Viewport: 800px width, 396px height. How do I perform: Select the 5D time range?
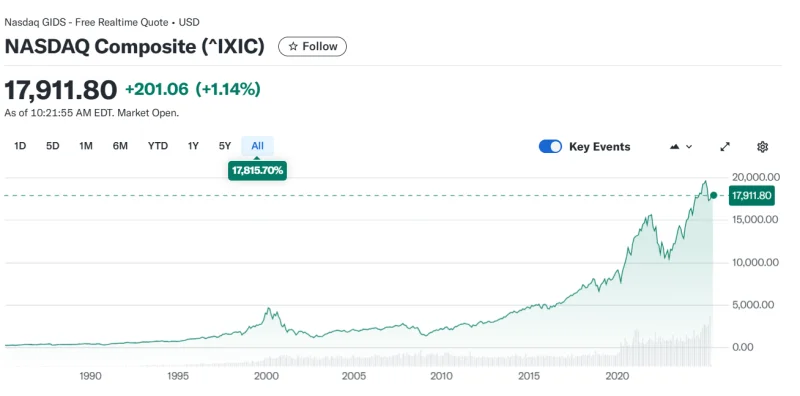53,146
